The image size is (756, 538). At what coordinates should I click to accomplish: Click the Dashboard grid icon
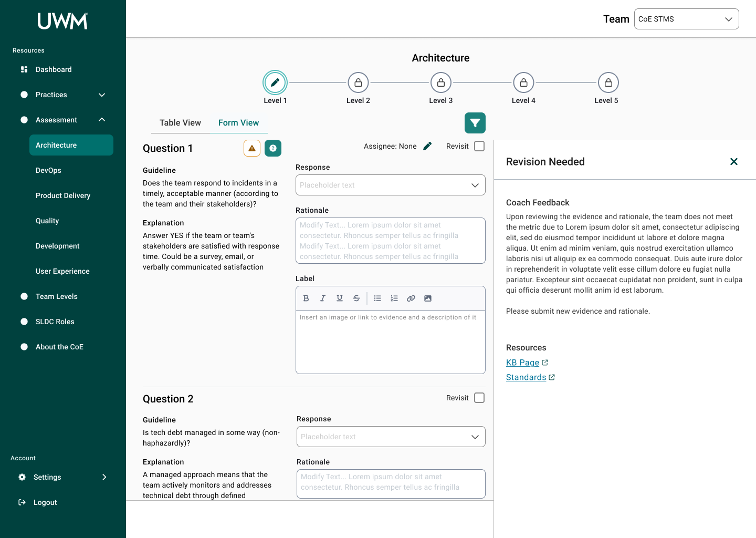coord(24,69)
